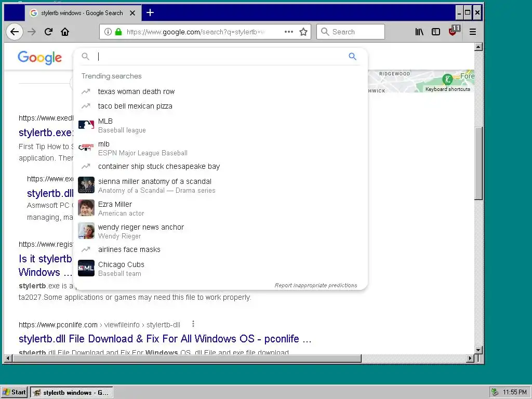Click the address bar URL
Viewport: 532px width, 399px height.
pos(195,32)
